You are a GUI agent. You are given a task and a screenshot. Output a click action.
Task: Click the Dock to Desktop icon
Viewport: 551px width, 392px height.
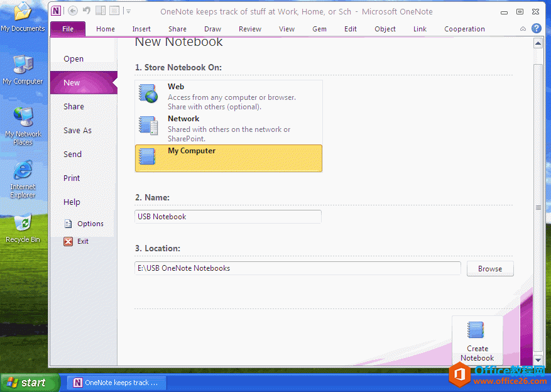[x=100, y=11]
